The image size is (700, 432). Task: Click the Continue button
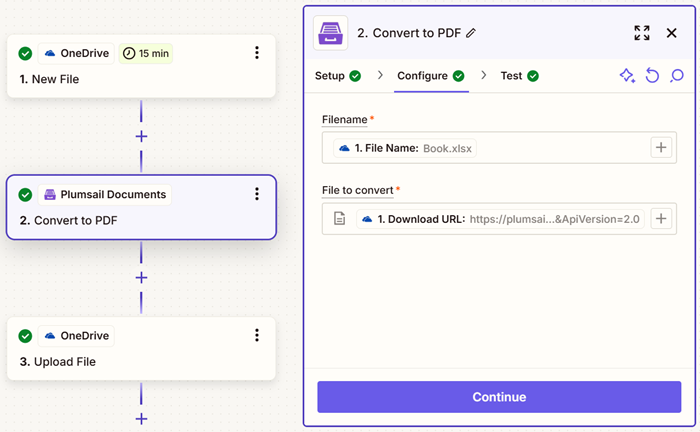click(x=499, y=397)
